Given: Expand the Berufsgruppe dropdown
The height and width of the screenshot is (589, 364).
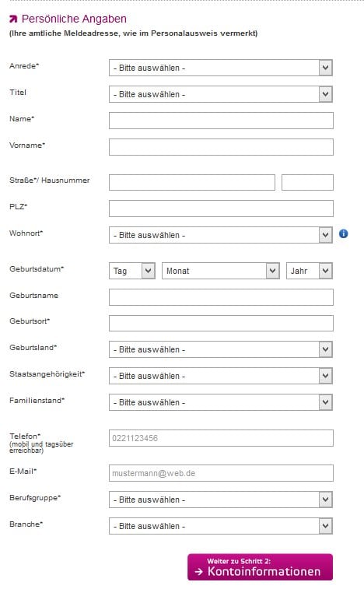Looking at the screenshot, I should [x=221, y=500].
